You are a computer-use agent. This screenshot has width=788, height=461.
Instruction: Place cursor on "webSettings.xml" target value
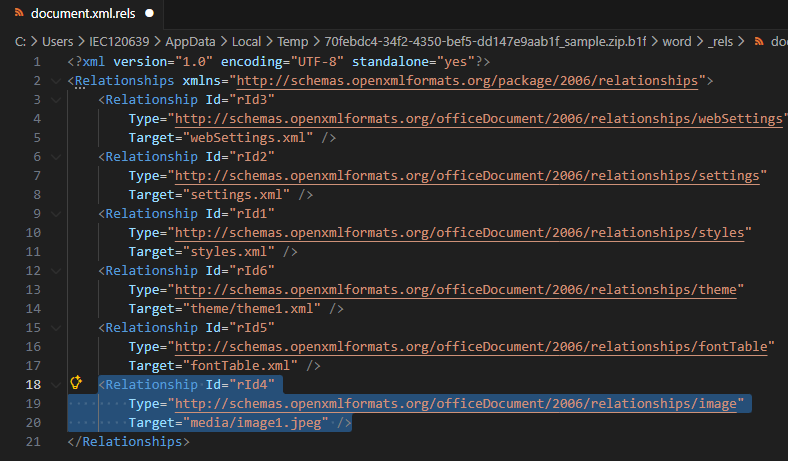(x=248, y=138)
